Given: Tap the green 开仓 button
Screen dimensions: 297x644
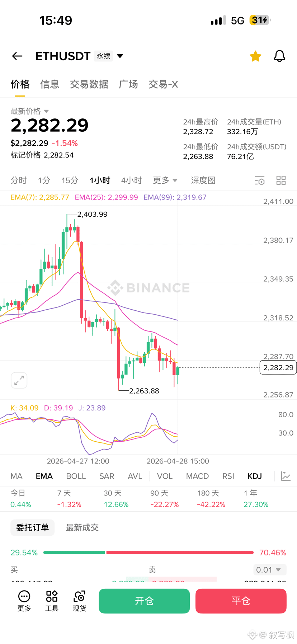Looking at the screenshot, I should (144, 601).
